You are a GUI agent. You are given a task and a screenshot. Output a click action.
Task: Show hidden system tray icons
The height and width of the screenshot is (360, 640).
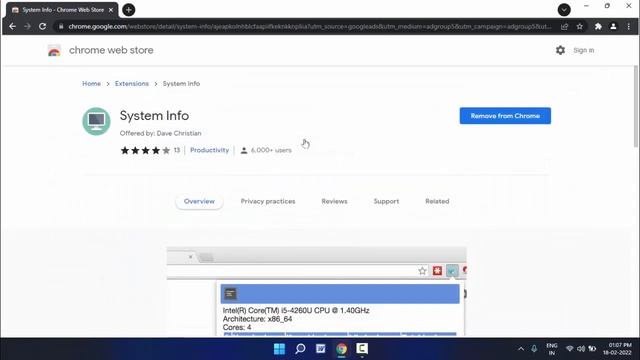pos(521,349)
